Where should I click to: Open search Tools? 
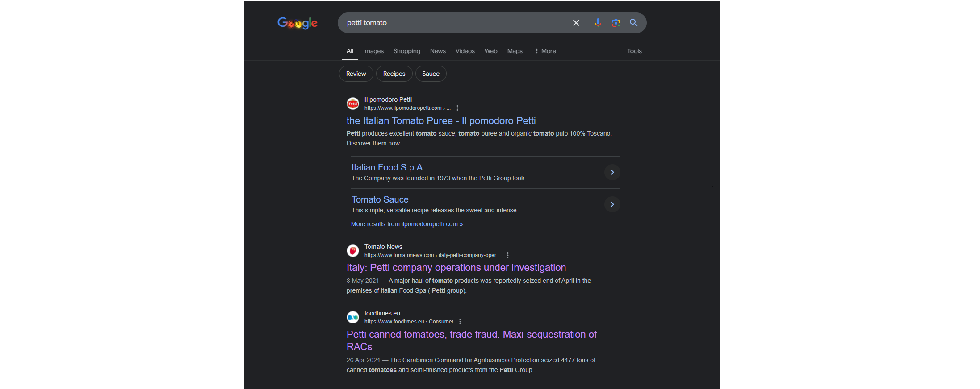(x=634, y=51)
